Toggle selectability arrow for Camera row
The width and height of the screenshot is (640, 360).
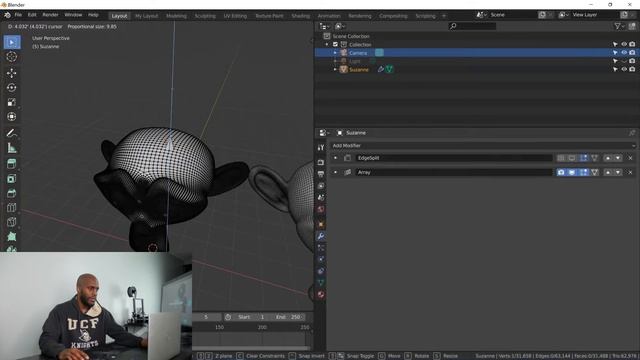click(615, 53)
